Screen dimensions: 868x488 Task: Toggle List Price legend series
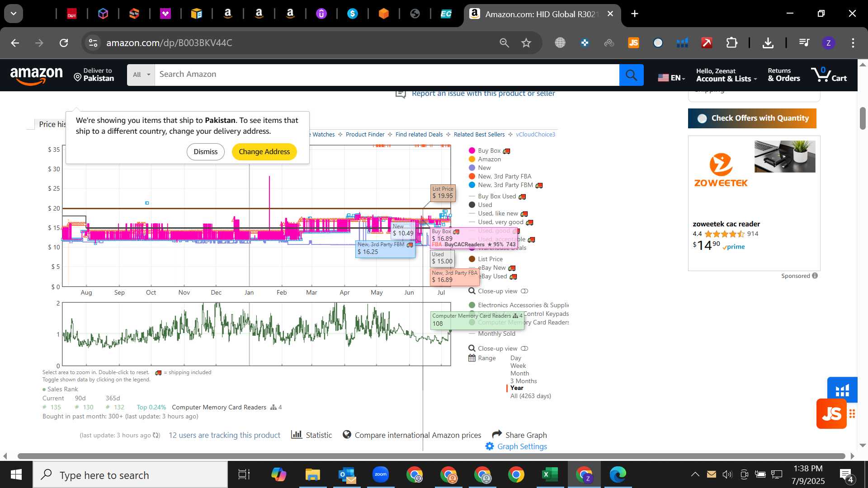[486, 259]
